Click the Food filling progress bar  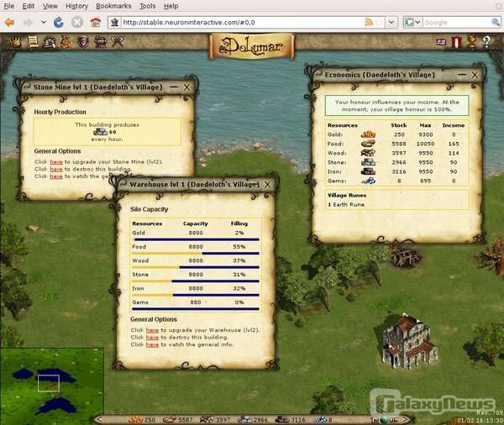[196, 254]
